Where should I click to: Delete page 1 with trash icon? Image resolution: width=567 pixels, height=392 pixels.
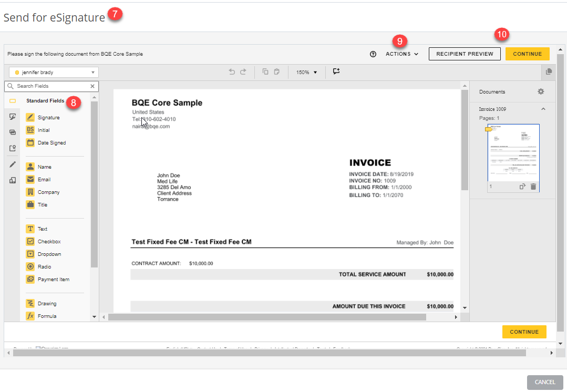tap(533, 187)
